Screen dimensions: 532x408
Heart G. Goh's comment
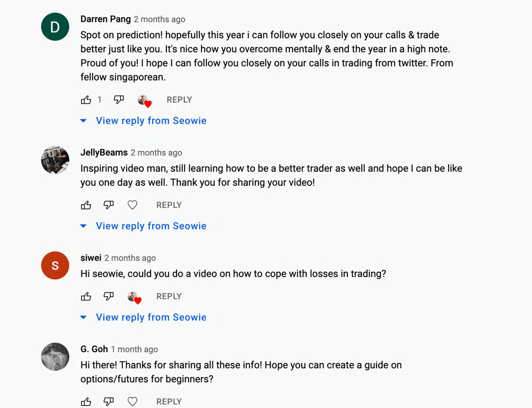point(132,402)
